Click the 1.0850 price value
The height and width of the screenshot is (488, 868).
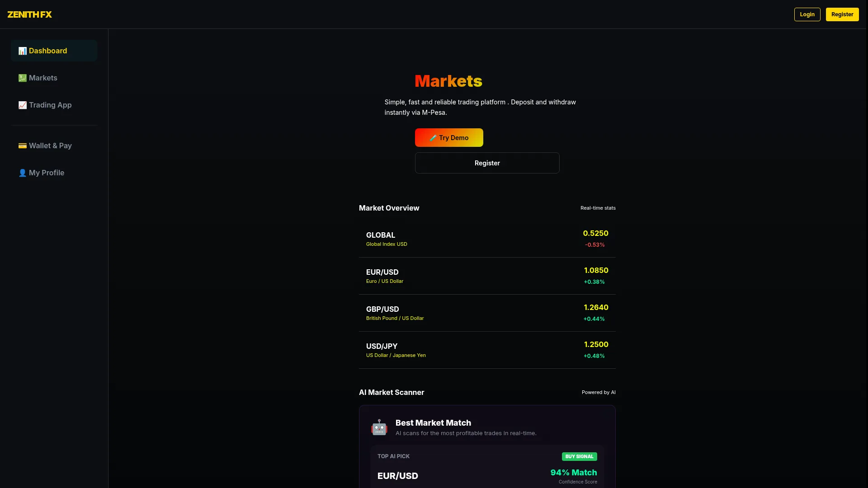coord(596,271)
